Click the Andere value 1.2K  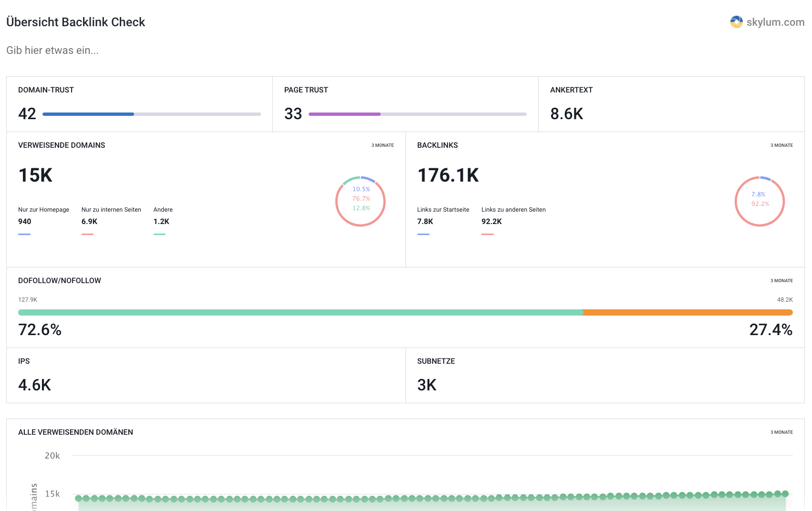click(161, 222)
